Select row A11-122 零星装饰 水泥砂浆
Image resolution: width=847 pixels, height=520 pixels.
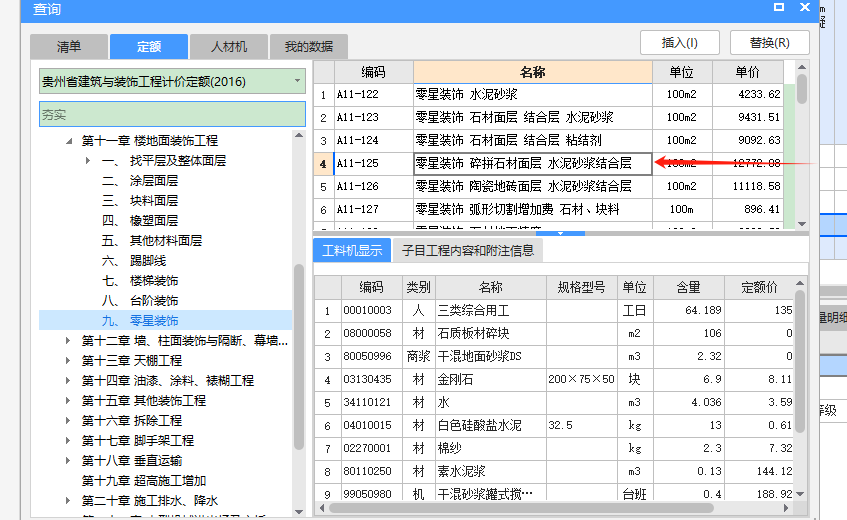tap(548, 94)
